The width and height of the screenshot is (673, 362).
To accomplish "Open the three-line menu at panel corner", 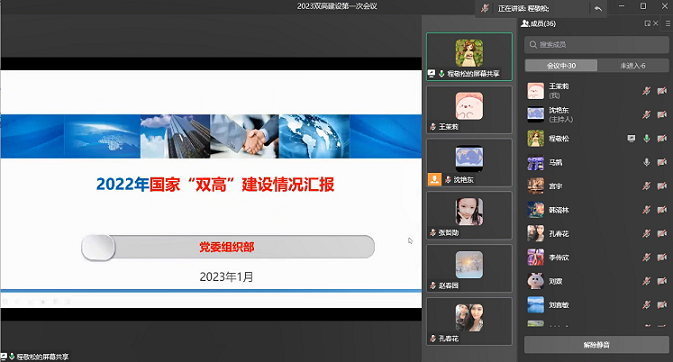I will 668,24.
